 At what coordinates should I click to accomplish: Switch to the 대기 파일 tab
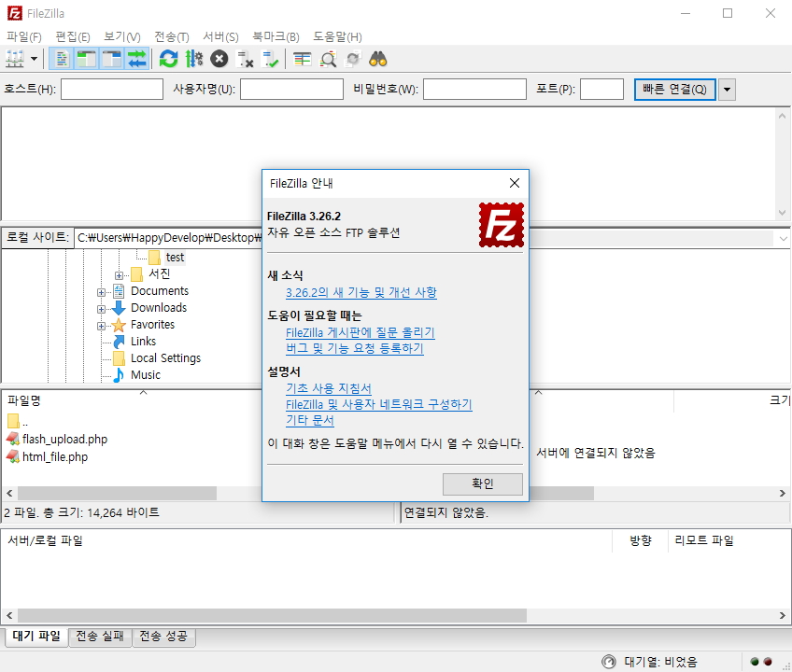(x=36, y=636)
